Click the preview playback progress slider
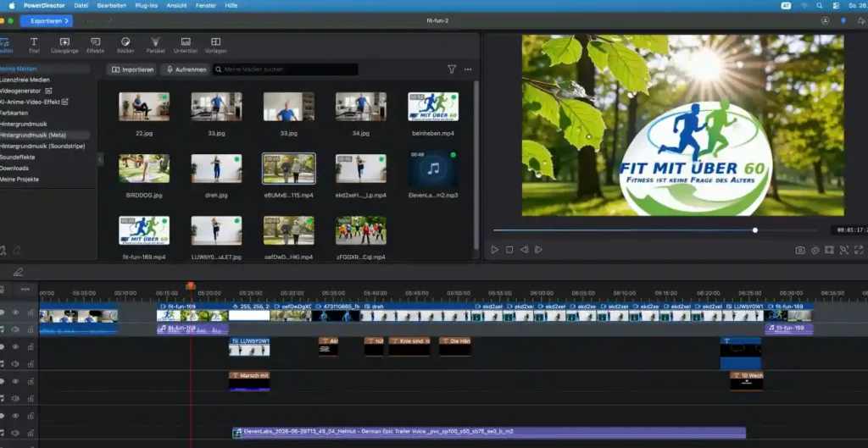 (x=655, y=230)
